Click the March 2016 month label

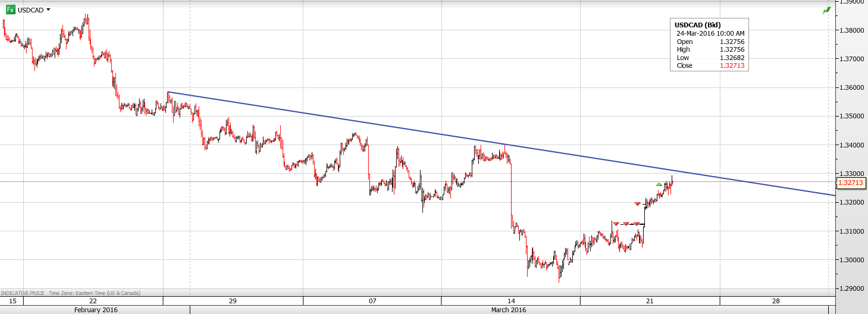(508, 310)
